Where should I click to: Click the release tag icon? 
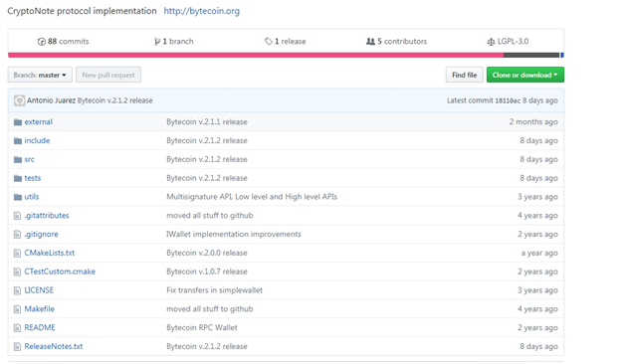tap(269, 42)
